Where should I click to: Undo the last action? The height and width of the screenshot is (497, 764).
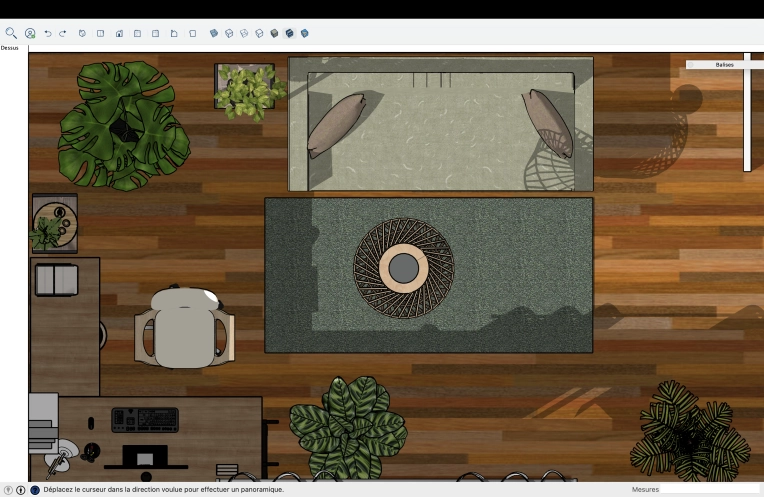pyautogui.click(x=48, y=34)
